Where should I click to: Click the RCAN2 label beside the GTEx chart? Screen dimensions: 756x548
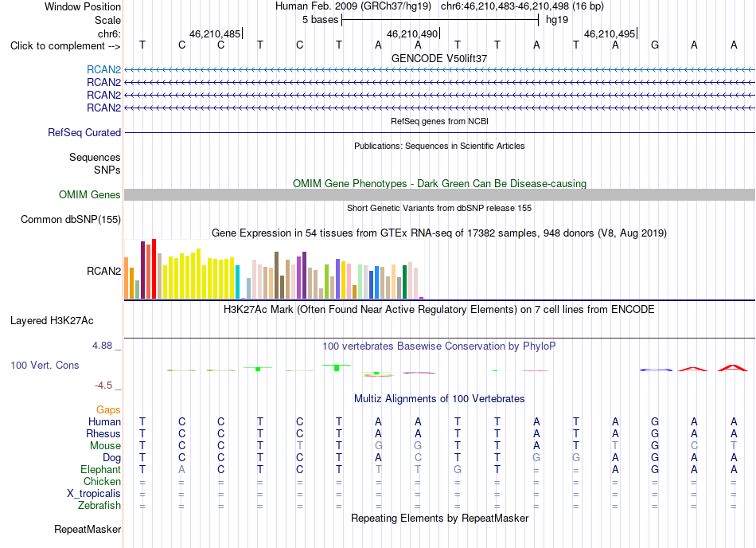[103, 271]
